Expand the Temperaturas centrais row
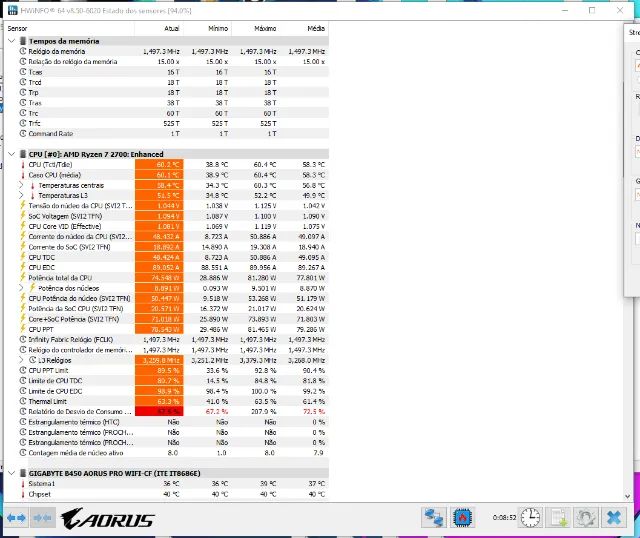 click(x=21, y=185)
